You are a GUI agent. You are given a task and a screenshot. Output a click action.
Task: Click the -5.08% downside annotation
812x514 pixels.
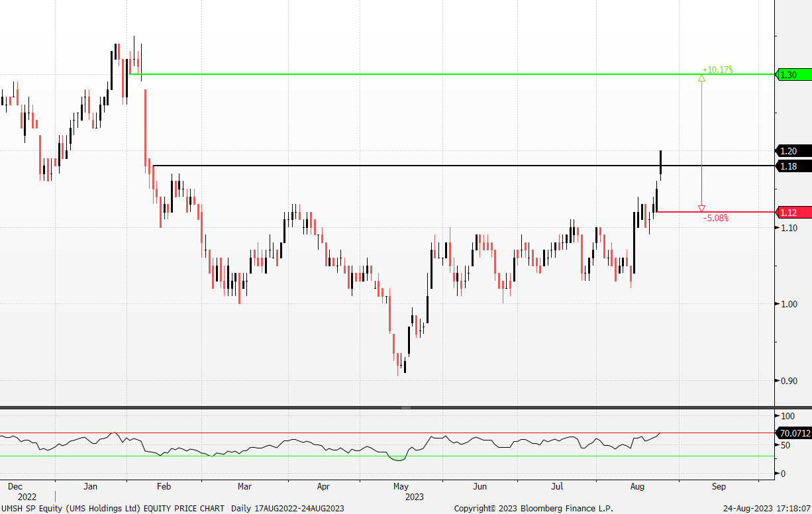coord(715,217)
